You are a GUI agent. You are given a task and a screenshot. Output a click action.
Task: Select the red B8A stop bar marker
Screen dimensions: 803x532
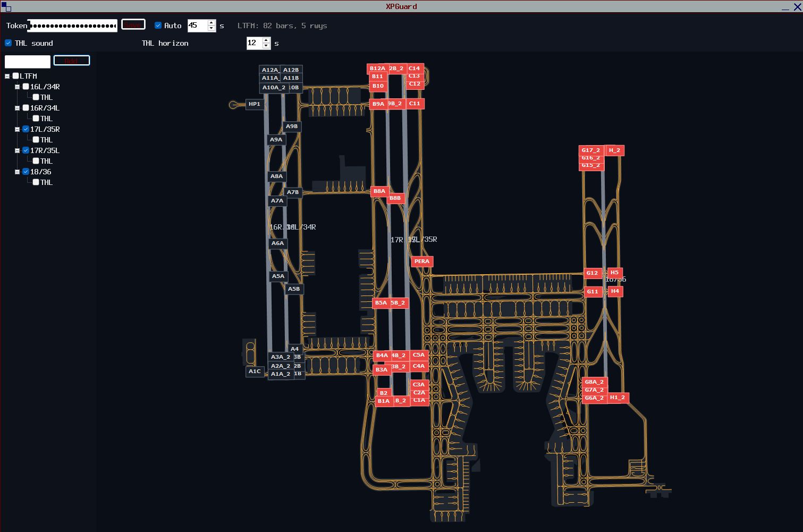pyautogui.click(x=379, y=191)
